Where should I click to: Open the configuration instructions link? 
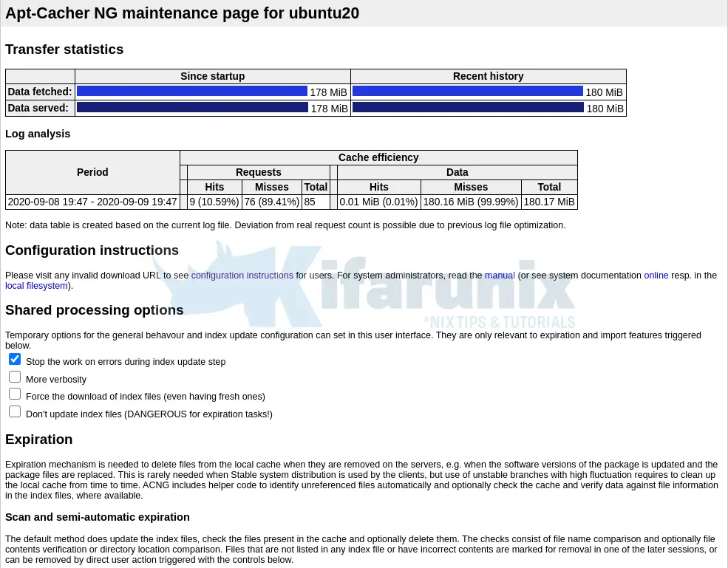point(242,276)
